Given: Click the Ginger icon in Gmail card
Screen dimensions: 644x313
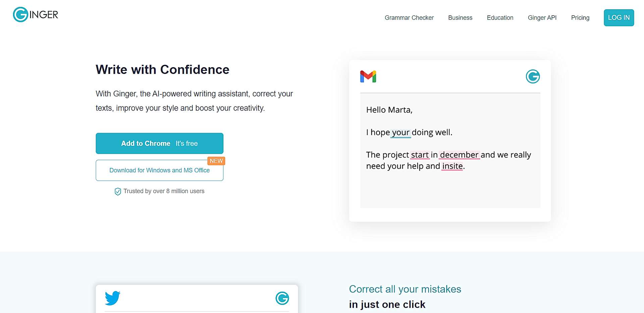Looking at the screenshot, I should point(533,76).
